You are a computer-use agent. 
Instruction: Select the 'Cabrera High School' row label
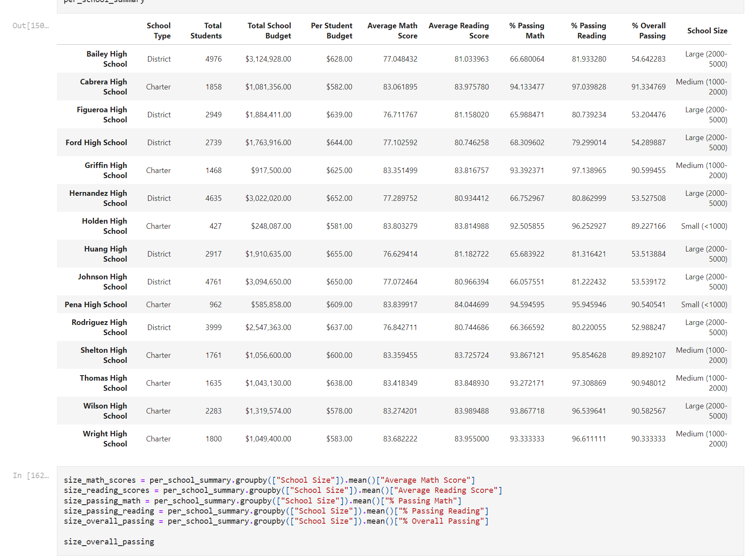pos(103,87)
